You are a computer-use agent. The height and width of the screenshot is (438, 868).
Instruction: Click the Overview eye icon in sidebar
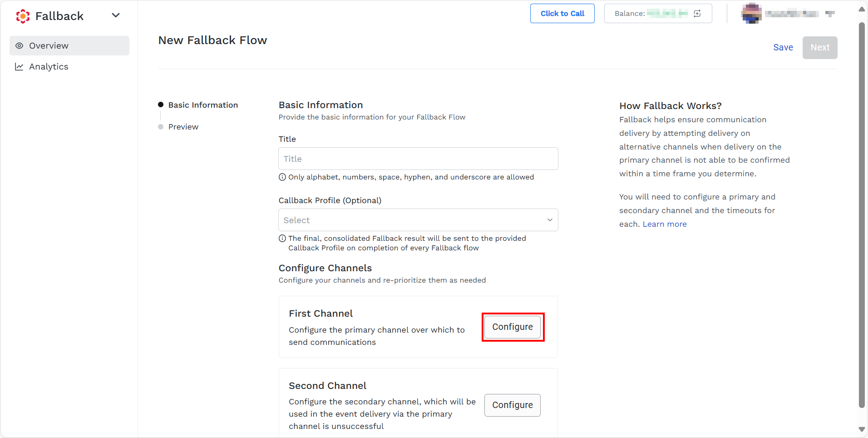pyautogui.click(x=19, y=46)
